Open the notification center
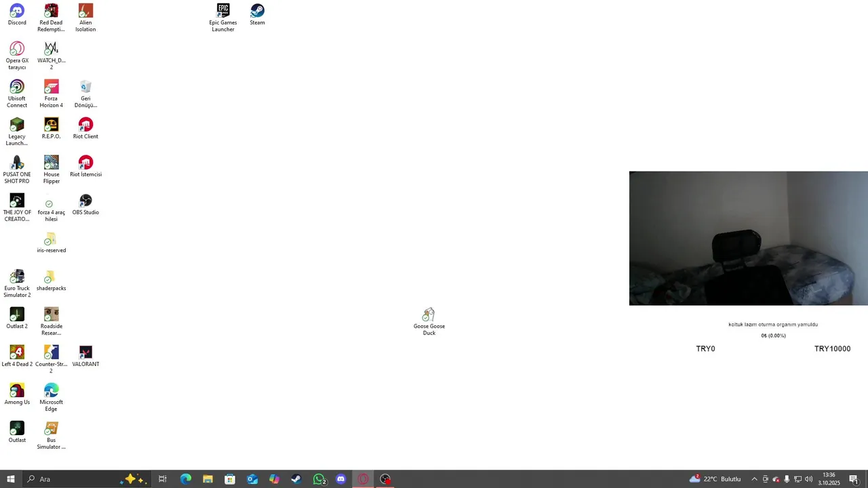The image size is (868, 488). [x=854, y=479]
